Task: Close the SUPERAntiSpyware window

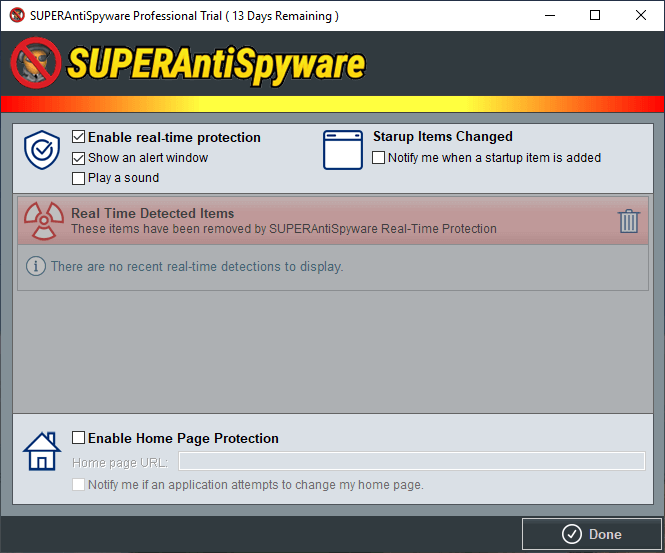Action: (641, 15)
